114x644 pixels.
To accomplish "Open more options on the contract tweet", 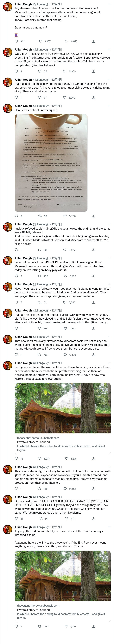I will pyautogui.click(x=109, y=106).
